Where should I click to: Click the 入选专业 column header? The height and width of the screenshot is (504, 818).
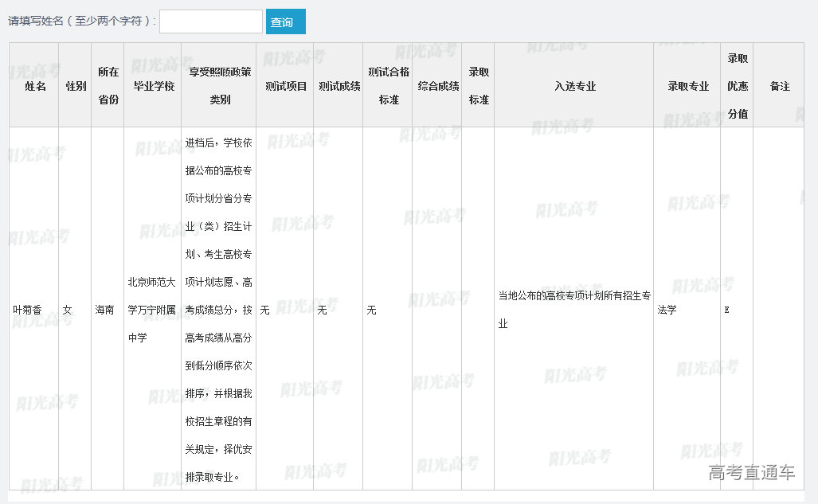pyautogui.click(x=574, y=86)
